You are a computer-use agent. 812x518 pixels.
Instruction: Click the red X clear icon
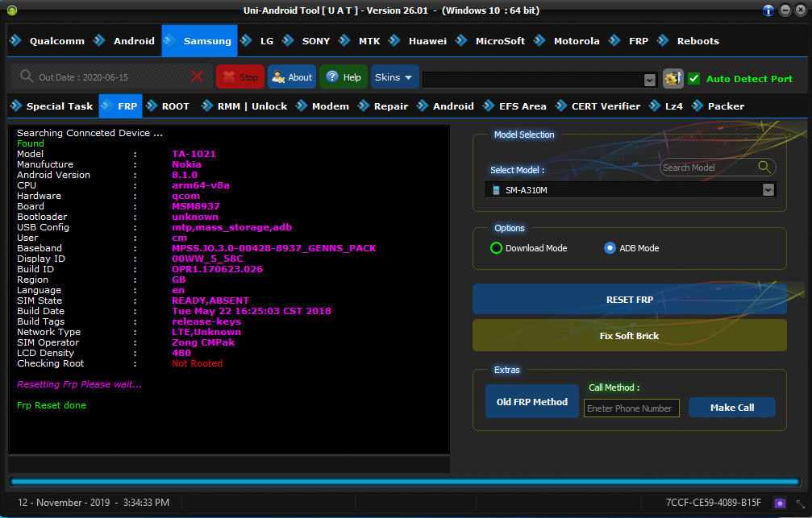[198, 77]
